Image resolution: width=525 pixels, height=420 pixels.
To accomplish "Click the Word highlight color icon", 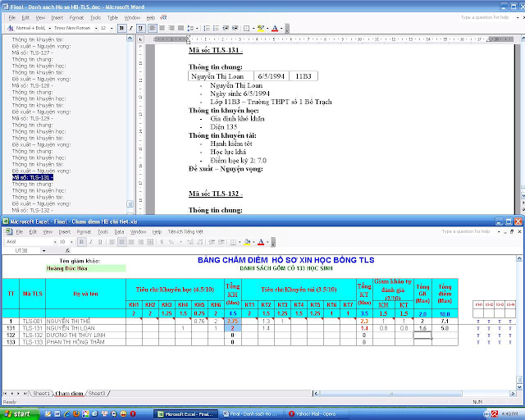I will [261, 27].
